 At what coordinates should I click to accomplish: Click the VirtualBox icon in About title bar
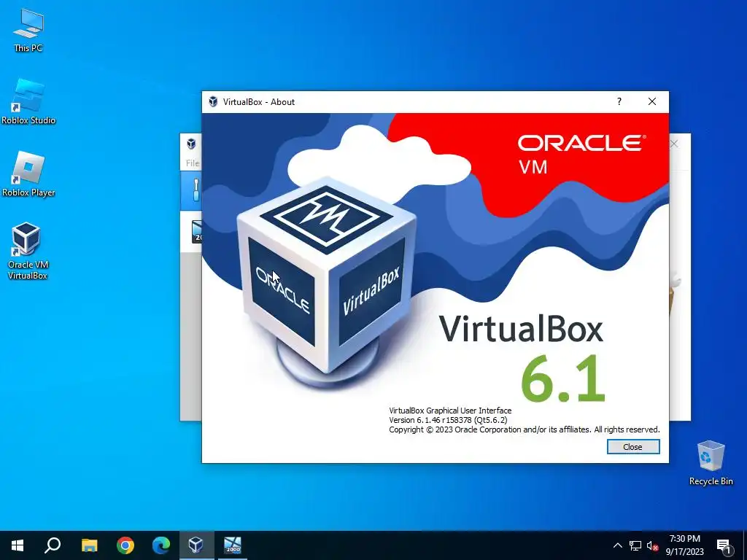213,101
